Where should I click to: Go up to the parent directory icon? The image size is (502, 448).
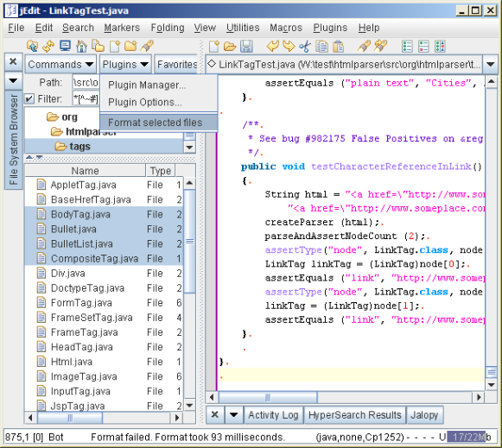point(32,47)
